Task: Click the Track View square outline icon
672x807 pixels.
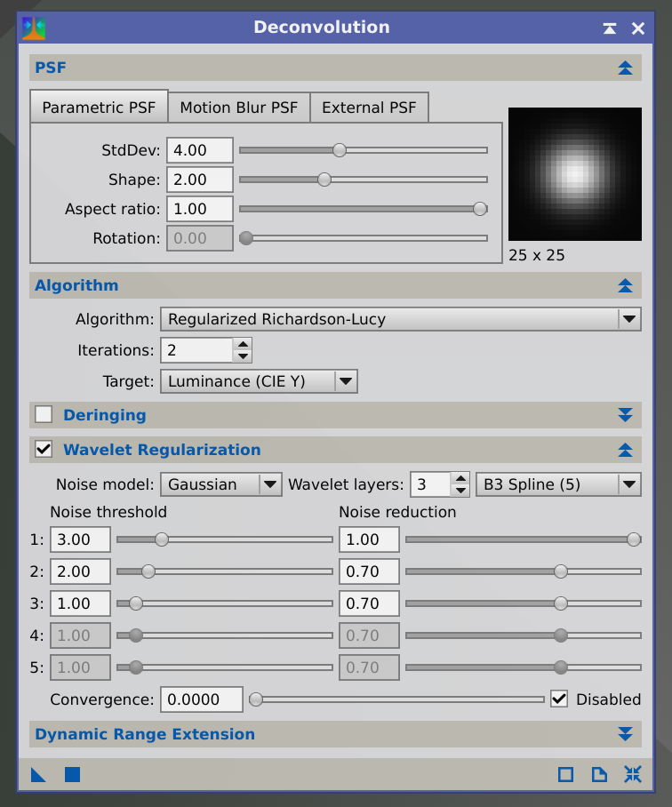Action: point(565,775)
